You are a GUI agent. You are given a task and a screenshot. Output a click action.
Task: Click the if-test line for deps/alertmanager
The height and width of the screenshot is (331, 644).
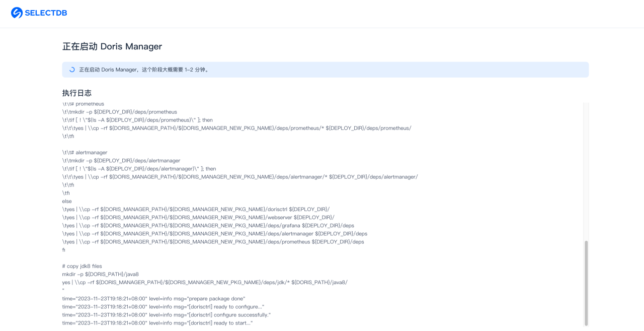tap(139, 169)
